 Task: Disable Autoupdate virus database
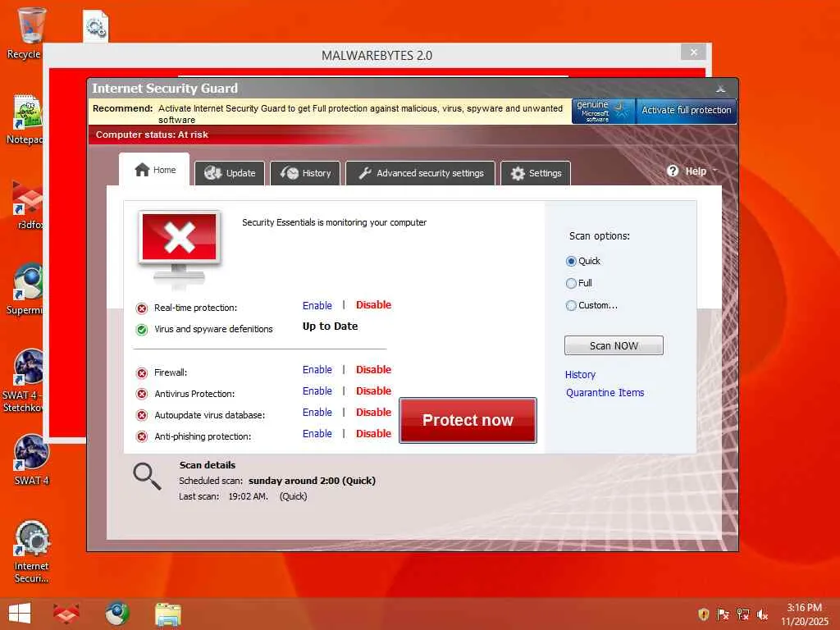pyautogui.click(x=374, y=413)
